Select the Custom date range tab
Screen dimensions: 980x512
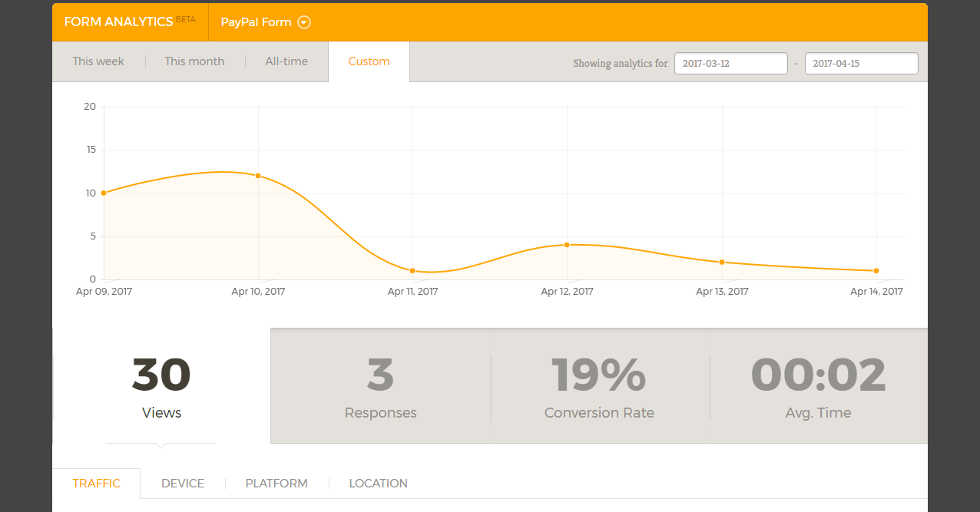click(369, 61)
